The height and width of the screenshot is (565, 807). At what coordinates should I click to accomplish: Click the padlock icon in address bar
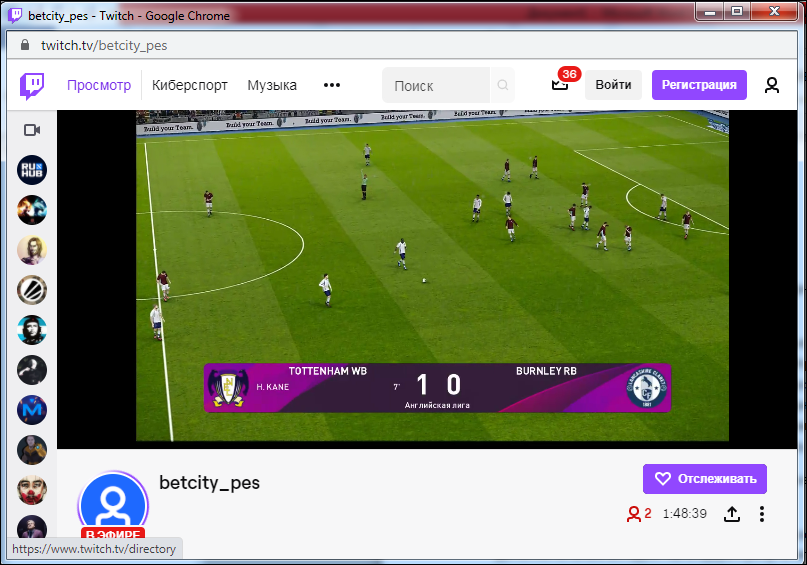25,45
